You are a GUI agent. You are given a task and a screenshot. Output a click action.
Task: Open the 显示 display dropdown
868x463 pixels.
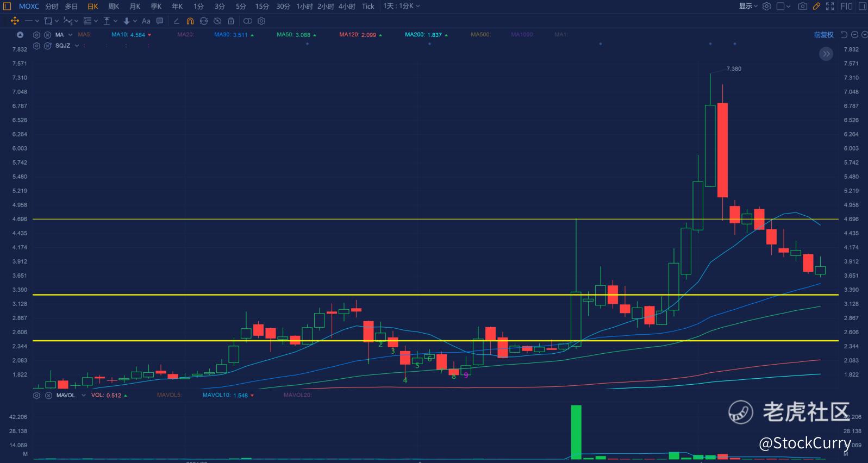pos(748,7)
